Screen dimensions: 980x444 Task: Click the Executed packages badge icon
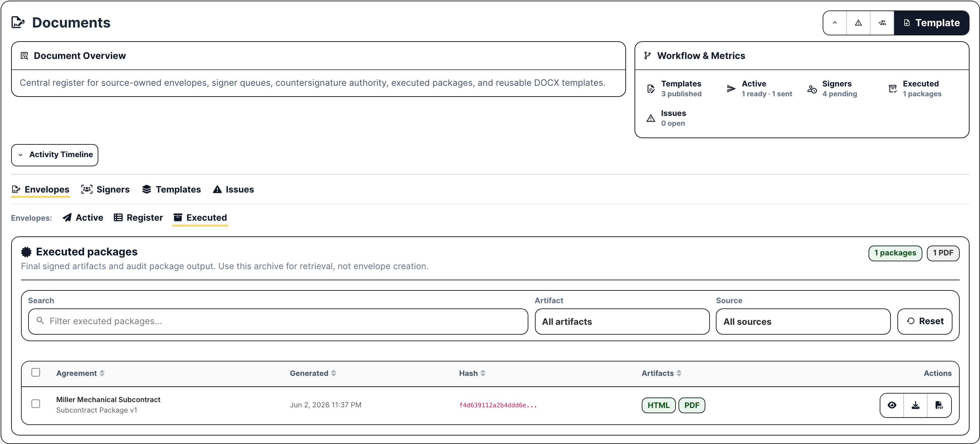[x=26, y=252]
